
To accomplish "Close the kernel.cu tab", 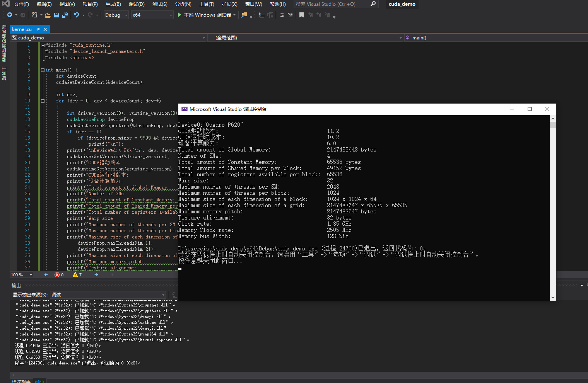I will [45, 29].
